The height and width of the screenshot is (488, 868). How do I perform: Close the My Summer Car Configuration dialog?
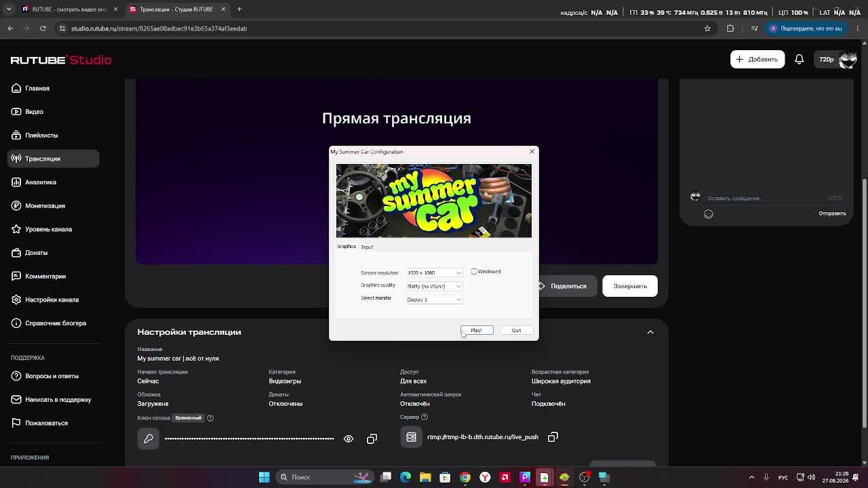pyautogui.click(x=532, y=151)
